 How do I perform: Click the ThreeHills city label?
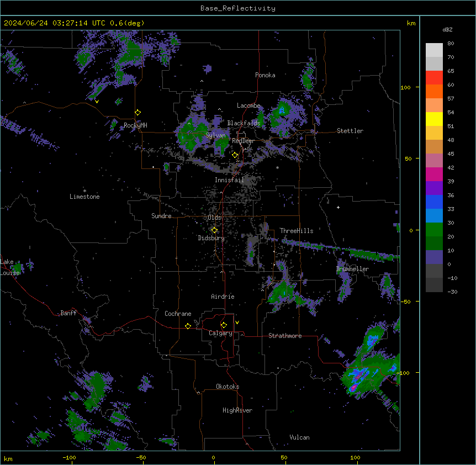297,231
